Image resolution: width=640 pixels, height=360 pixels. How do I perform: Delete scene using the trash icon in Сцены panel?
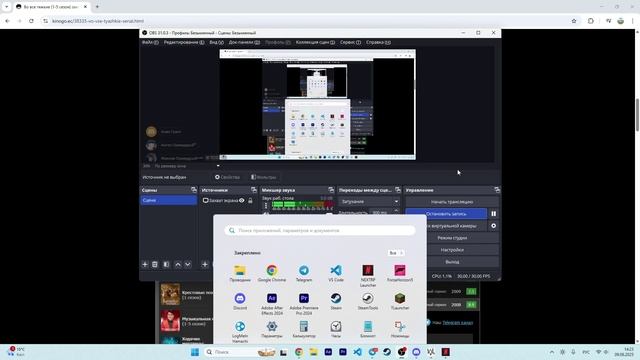click(x=155, y=264)
